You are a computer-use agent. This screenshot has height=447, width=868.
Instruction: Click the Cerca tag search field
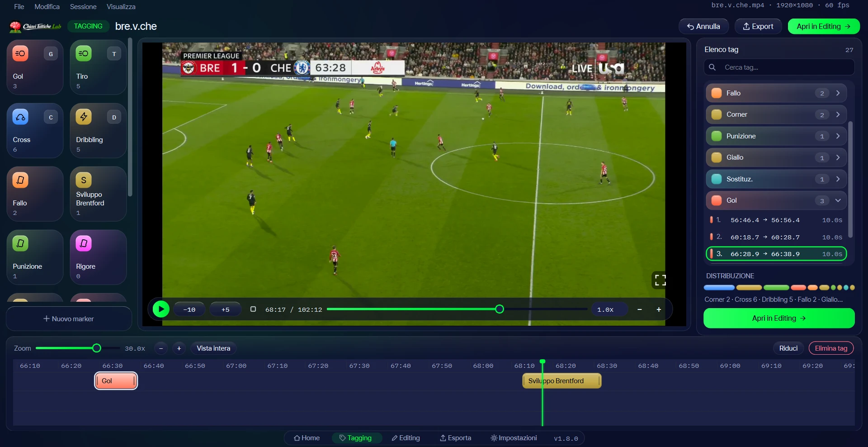(x=779, y=67)
